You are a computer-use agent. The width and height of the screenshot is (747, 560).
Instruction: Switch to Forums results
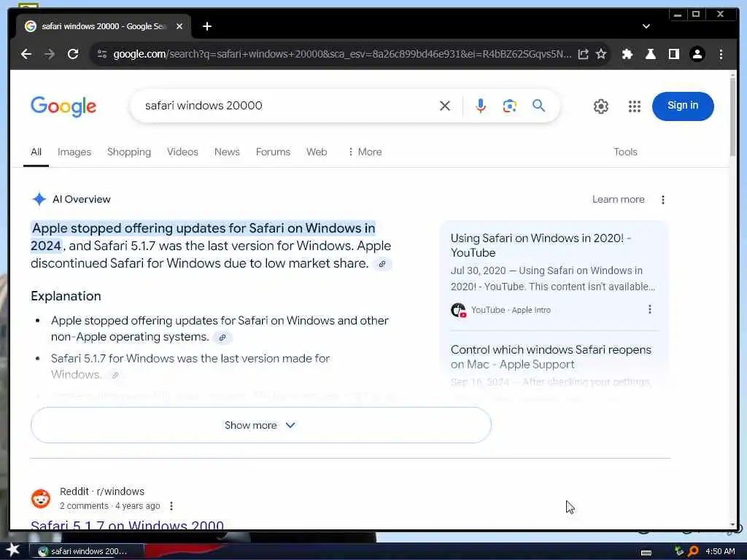click(x=273, y=152)
